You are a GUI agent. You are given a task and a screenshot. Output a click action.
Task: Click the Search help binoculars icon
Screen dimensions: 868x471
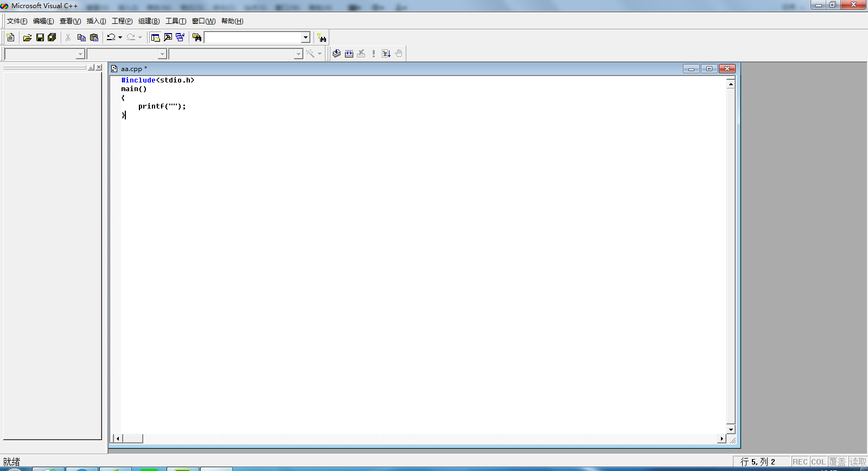322,37
